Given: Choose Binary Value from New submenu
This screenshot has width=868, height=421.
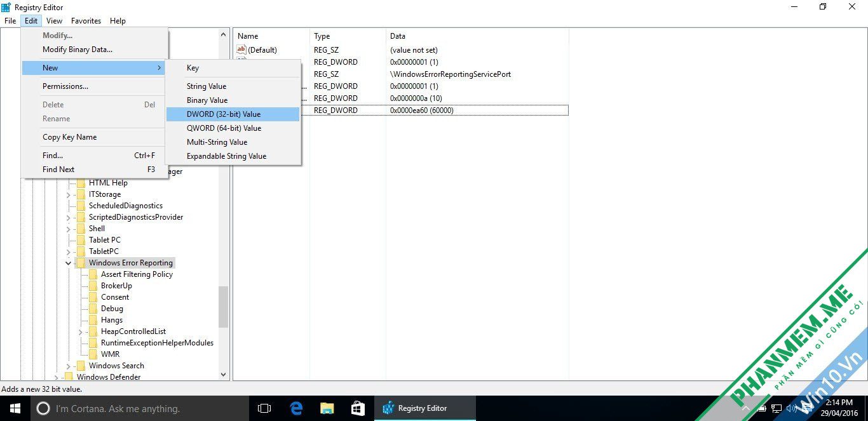Looking at the screenshot, I should [x=233, y=100].
